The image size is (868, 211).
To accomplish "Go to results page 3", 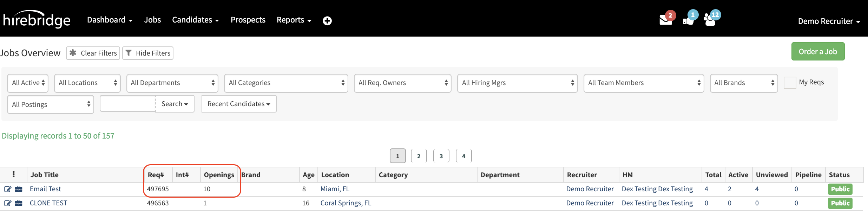I will click(441, 156).
